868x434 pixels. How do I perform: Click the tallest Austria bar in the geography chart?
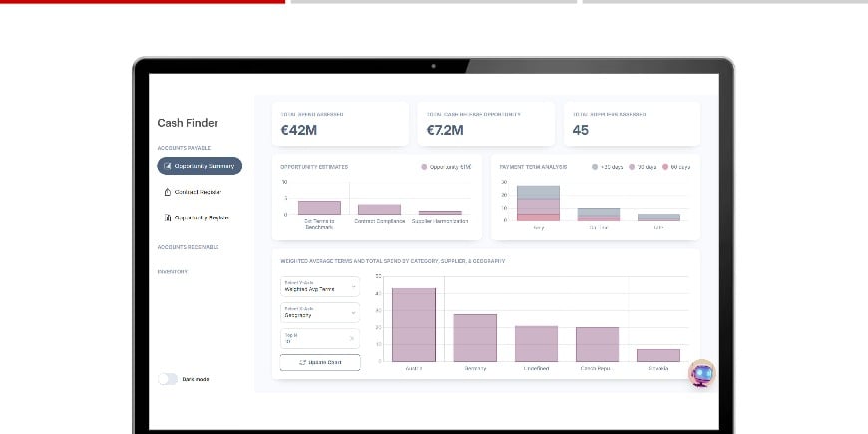pyautogui.click(x=414, y=325)
